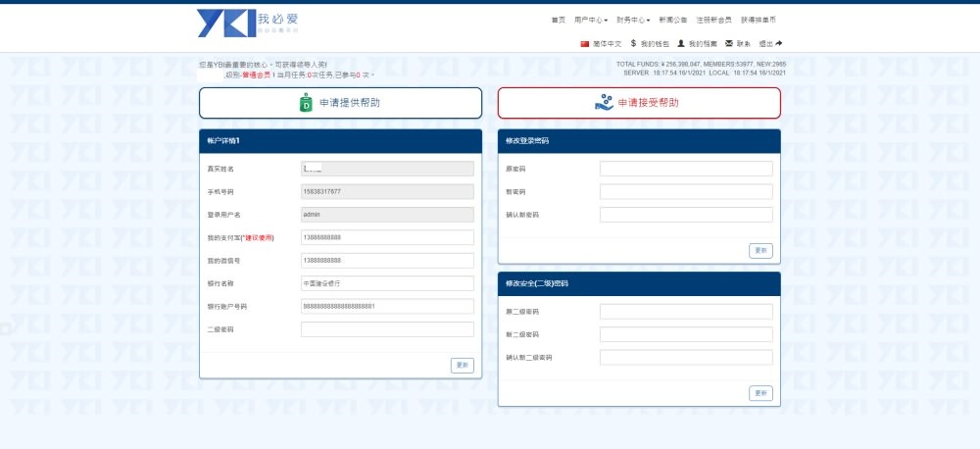The height and width of the screenshot is (449, 980).
Task: Focus the 银行账户号码 bank account number field
Action: click(x=387, y=307)
